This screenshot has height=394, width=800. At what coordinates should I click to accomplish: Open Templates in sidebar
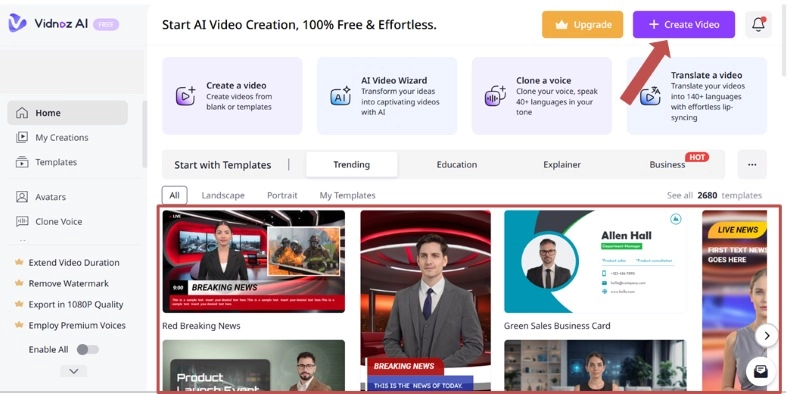point(56,162)
